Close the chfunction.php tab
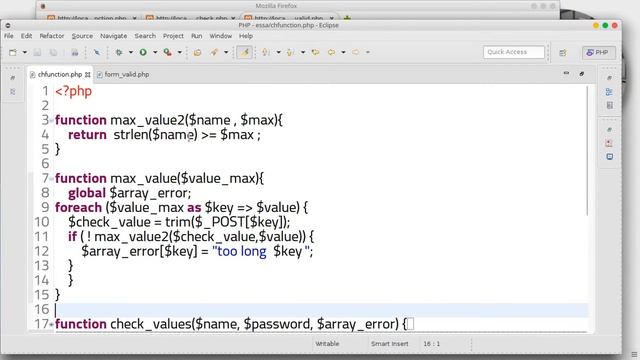 coord(88,75)
